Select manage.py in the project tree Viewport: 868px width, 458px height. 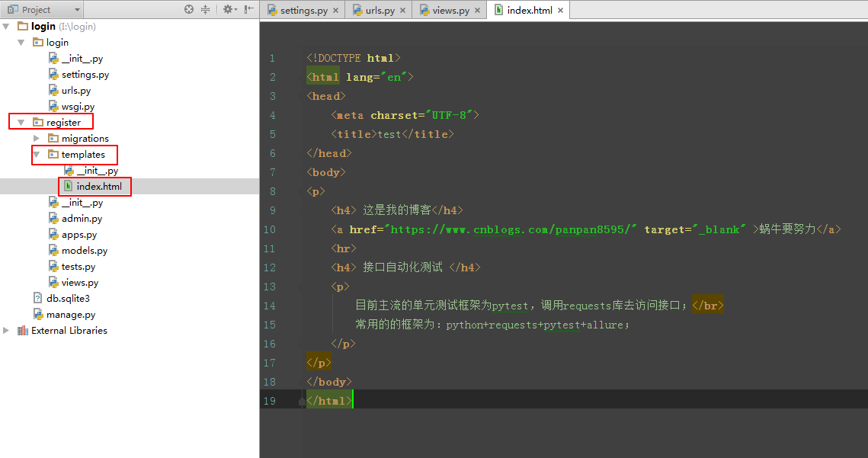(x=64, y=315)
